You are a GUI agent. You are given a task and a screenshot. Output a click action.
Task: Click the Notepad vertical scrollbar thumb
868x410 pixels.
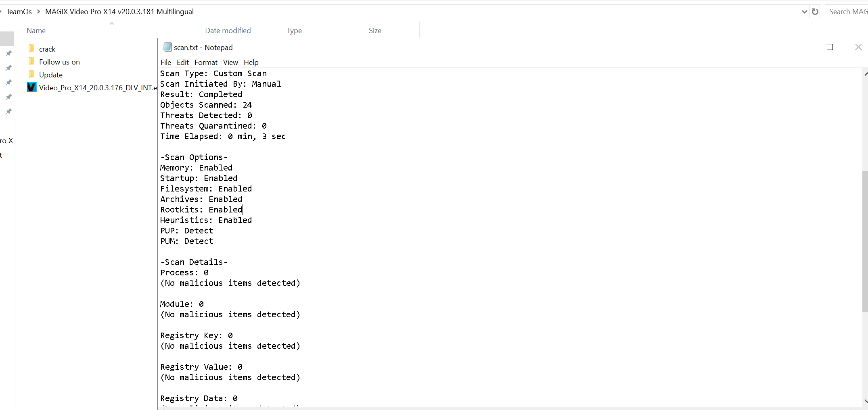(x=865, y=241)
